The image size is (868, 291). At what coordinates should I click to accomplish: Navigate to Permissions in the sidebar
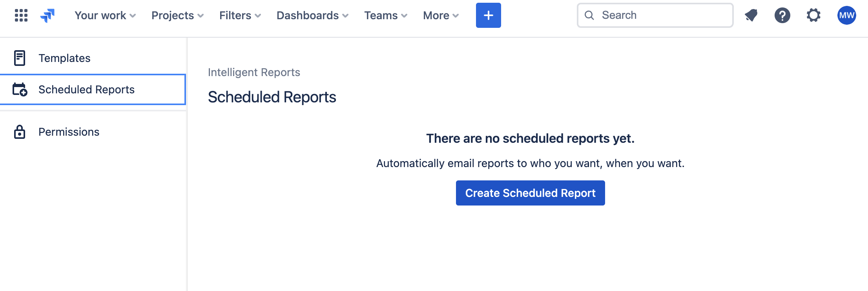pyautogui.click(x=69, y=132)
